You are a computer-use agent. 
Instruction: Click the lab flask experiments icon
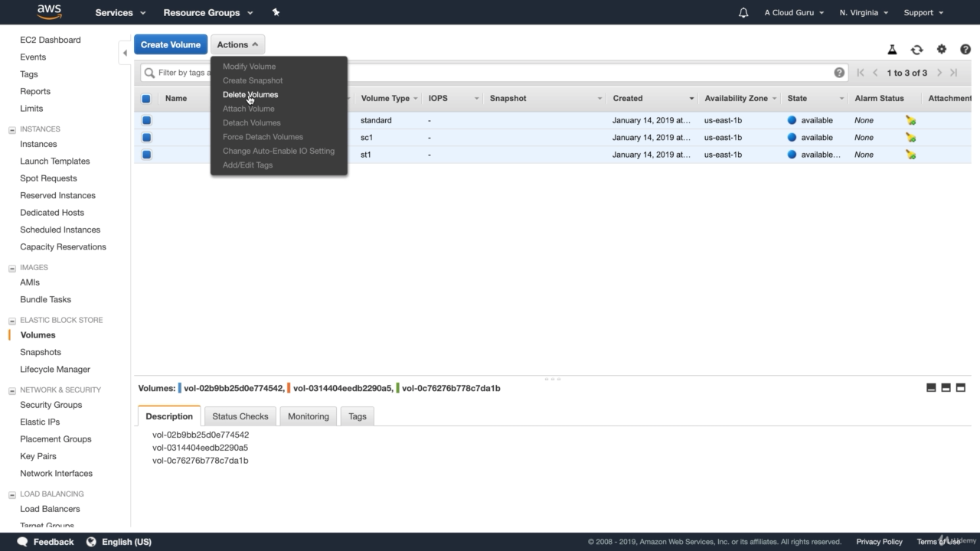point(892,49)
